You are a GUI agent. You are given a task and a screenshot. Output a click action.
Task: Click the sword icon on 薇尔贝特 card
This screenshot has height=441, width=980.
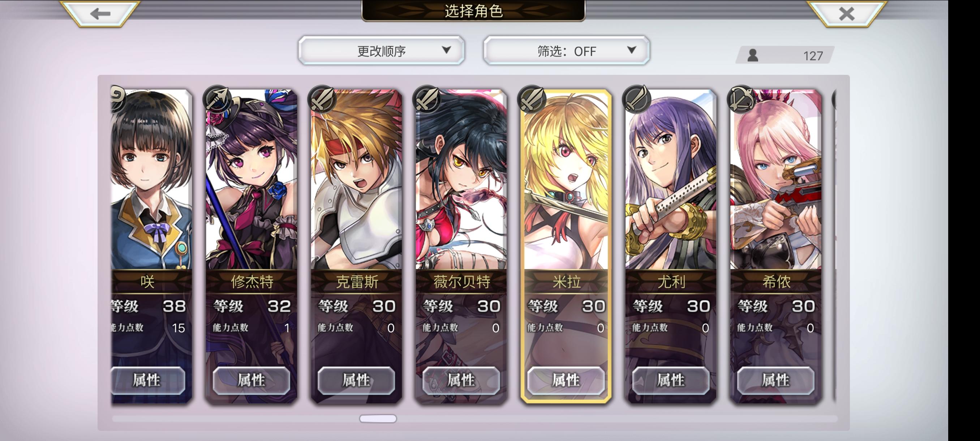pyautogui.click(x=427, y=100)
